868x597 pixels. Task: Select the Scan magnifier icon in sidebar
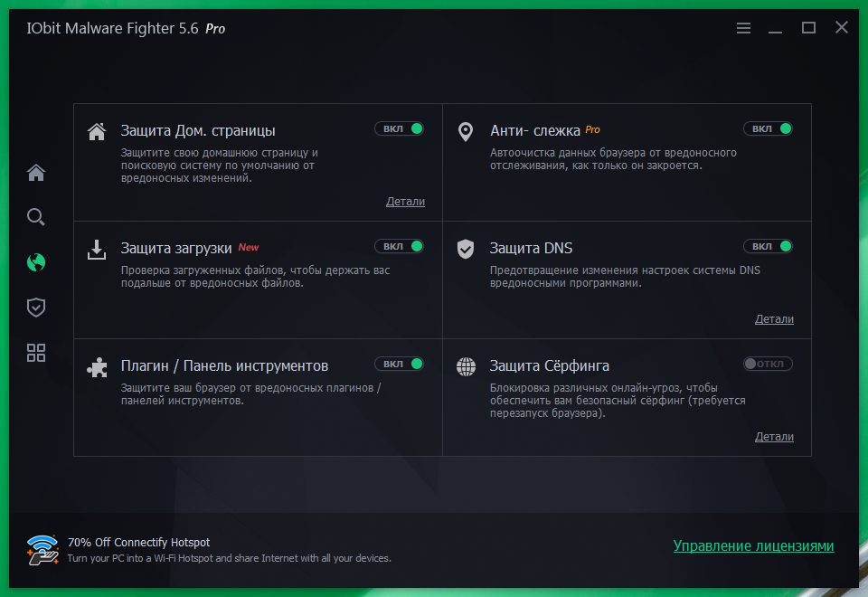click(x=35, y=217)
